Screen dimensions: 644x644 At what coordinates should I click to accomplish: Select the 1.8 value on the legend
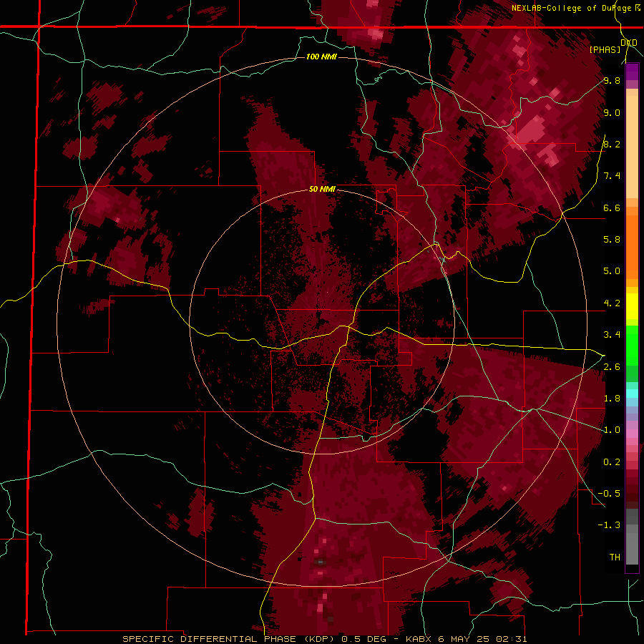pos(612,399)
